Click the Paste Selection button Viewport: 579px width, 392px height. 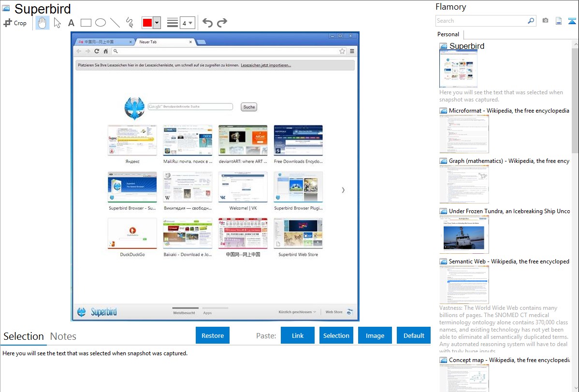coord(336,335)
